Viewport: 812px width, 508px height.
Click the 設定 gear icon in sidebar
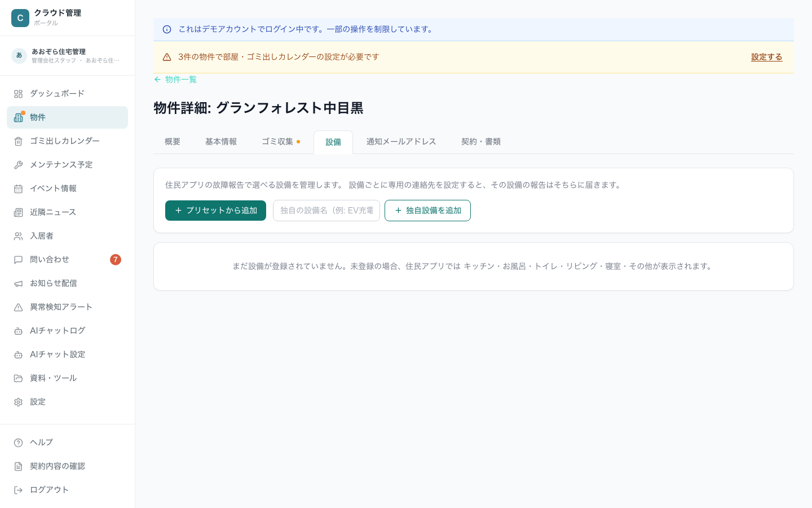pyautogui.click(x=18, y=402)
